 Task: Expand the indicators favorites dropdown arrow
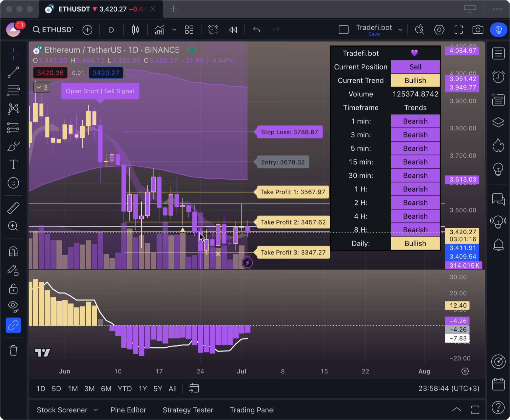point(174,30)
